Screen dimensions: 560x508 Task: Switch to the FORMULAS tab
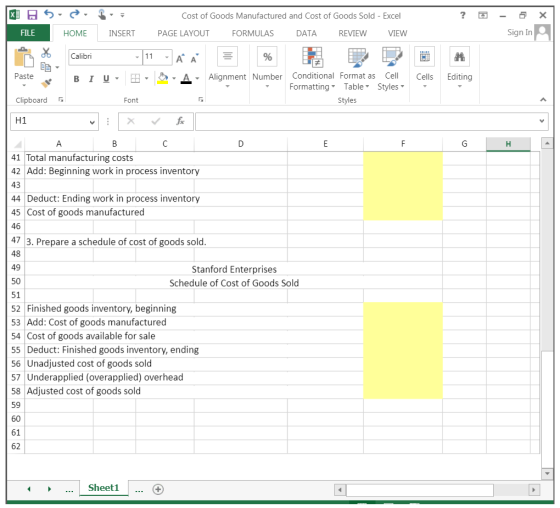(x=252, y=33)
